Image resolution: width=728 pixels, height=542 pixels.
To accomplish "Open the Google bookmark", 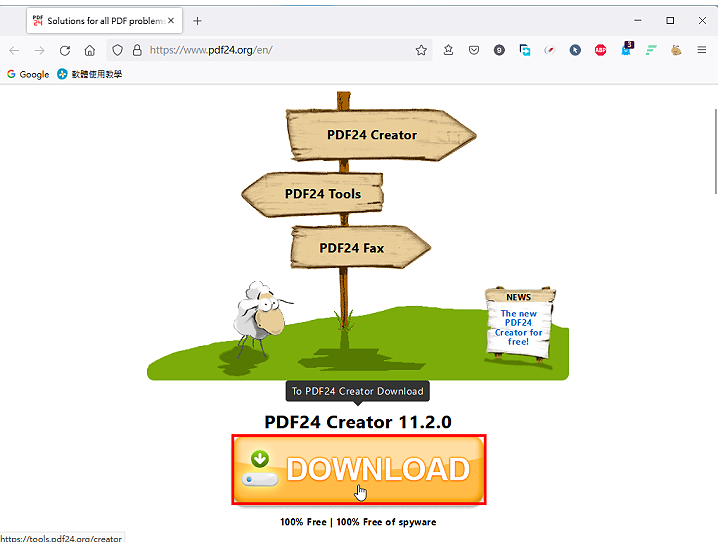I will [x=28, y=74].
